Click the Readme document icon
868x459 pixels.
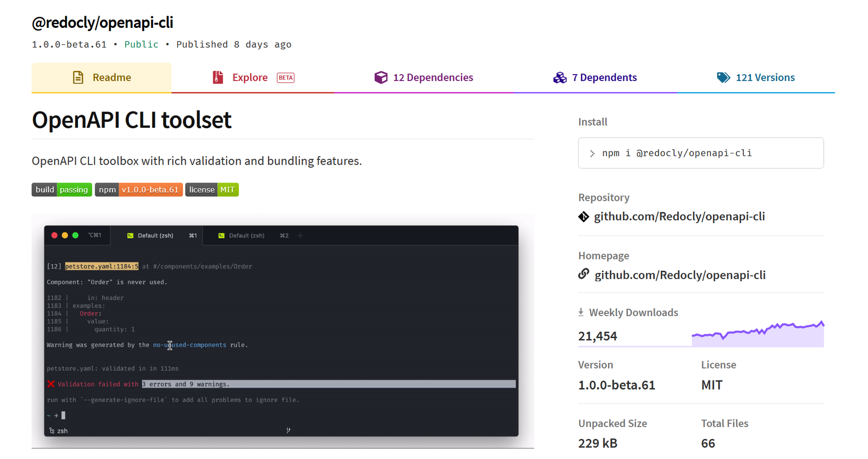tap(78, 77)
